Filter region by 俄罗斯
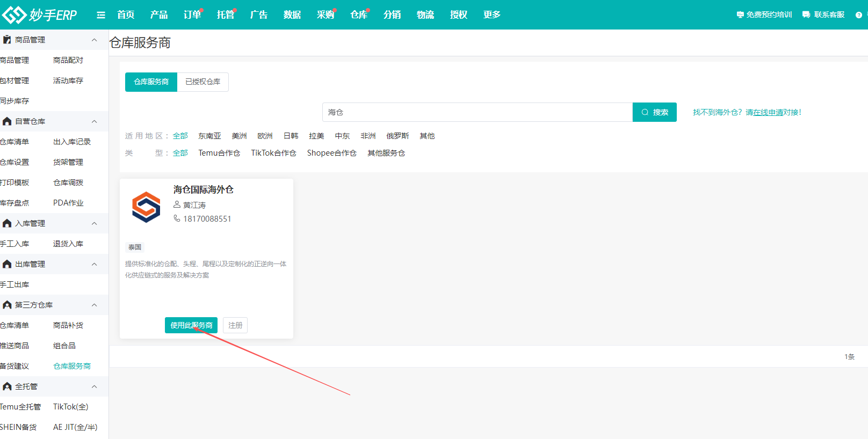The image size is (868, 439). (397, 136)
